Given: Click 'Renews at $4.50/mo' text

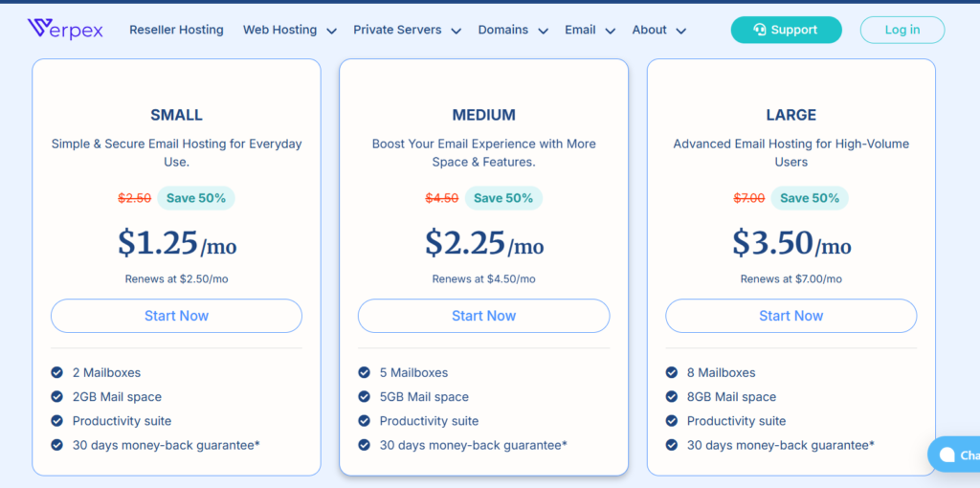Looking at the screenshot, I should 483,278.
